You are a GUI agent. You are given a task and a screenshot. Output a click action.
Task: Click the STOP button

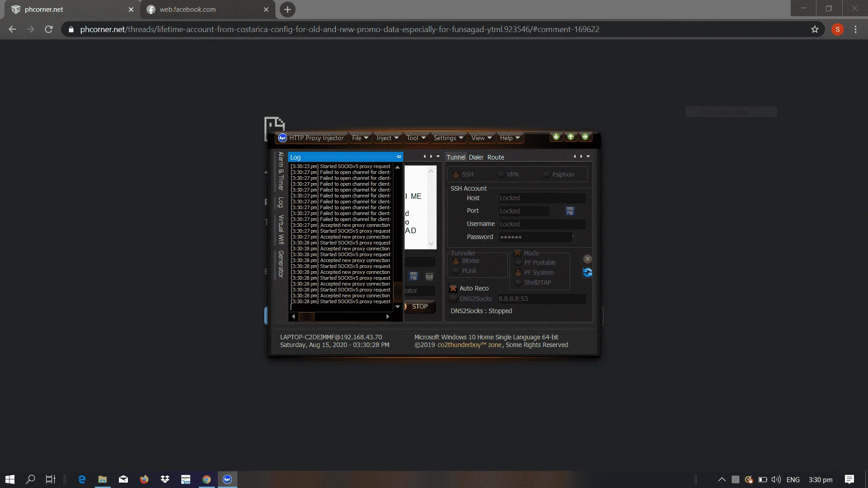pos(420,306)
